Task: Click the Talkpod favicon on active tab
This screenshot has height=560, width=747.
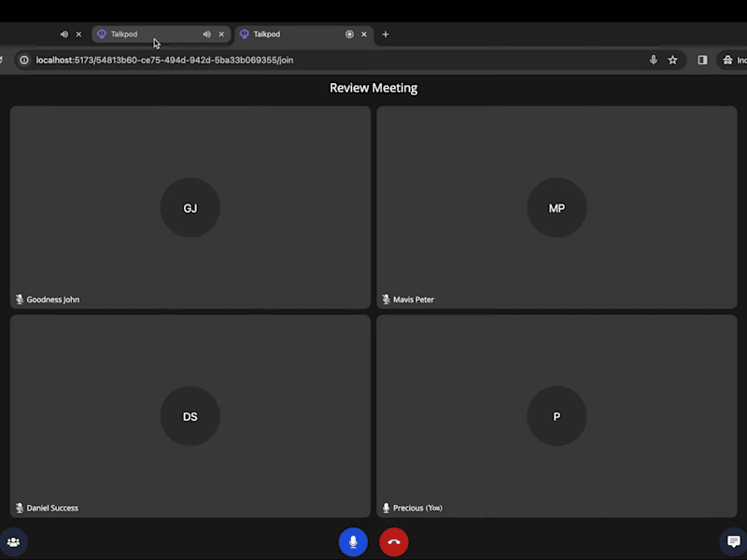Action: [x=244, y=35]
